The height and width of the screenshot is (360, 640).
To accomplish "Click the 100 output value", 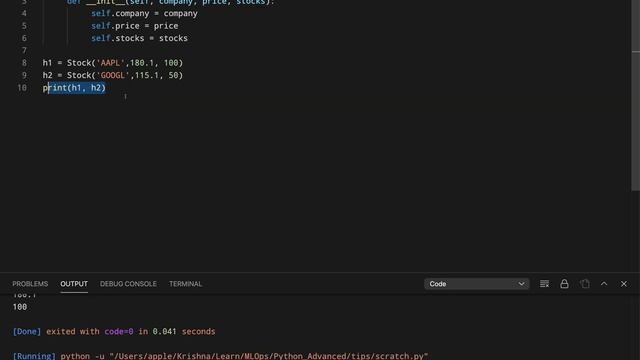I will (x=20, y=307).
